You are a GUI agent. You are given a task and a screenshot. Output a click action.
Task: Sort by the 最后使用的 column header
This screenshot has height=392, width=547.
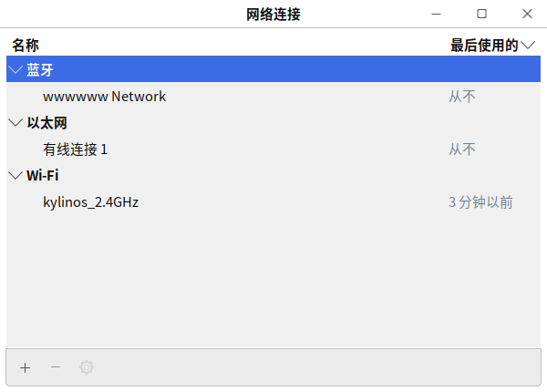pyautogui.click(x=483, y=46)
